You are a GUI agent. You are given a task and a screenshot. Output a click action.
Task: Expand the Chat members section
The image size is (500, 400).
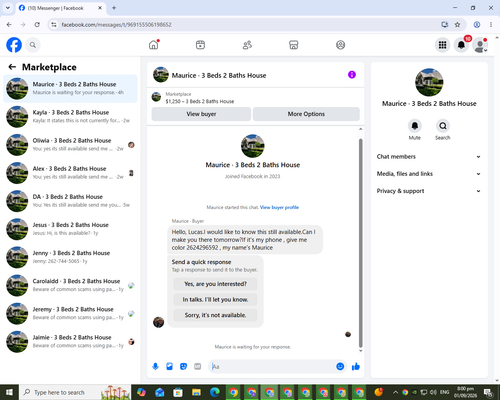pyautogui.click(x=429, y=157)
